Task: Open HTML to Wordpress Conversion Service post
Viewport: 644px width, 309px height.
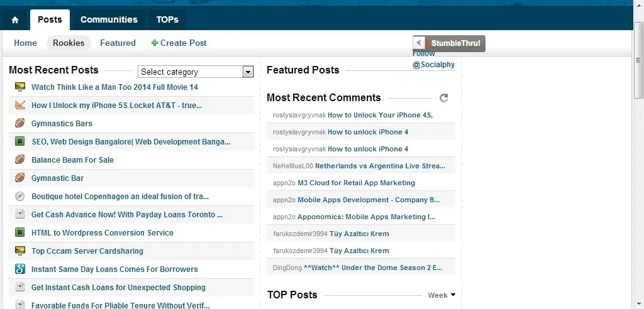Action: click(x=103, y=232)
